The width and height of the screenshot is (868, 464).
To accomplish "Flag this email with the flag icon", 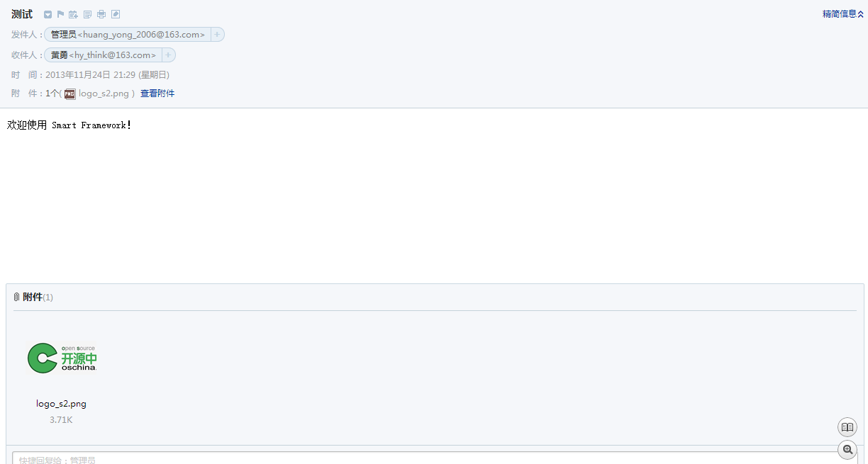I will click(x=60, y=14).
